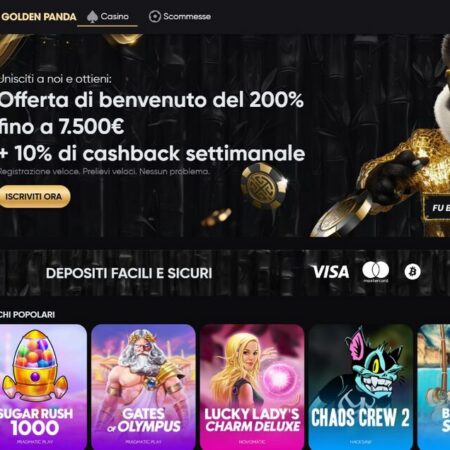This screenshot has width=450, height=450.
Task: Click the ISCRIVITI ORA button
Action: 34,197
